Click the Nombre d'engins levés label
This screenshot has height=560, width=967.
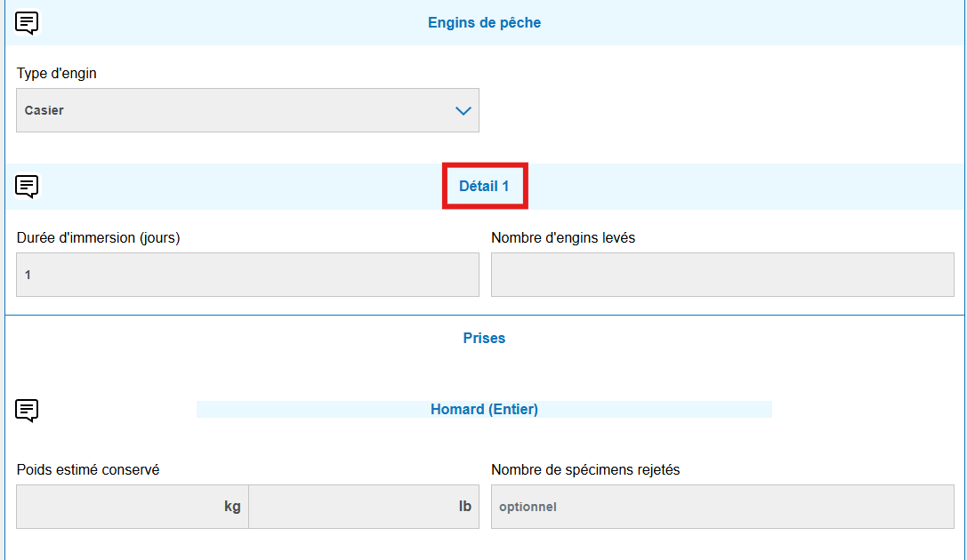562,238
